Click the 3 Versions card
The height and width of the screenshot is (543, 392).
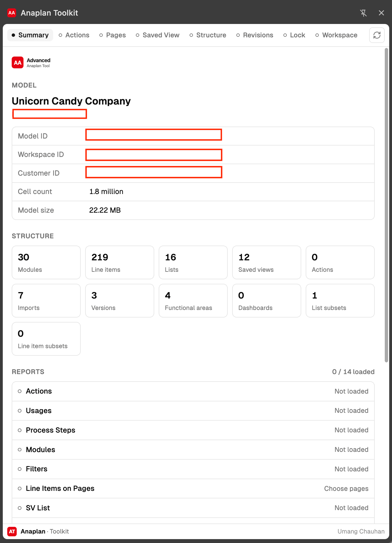(120, 300)
